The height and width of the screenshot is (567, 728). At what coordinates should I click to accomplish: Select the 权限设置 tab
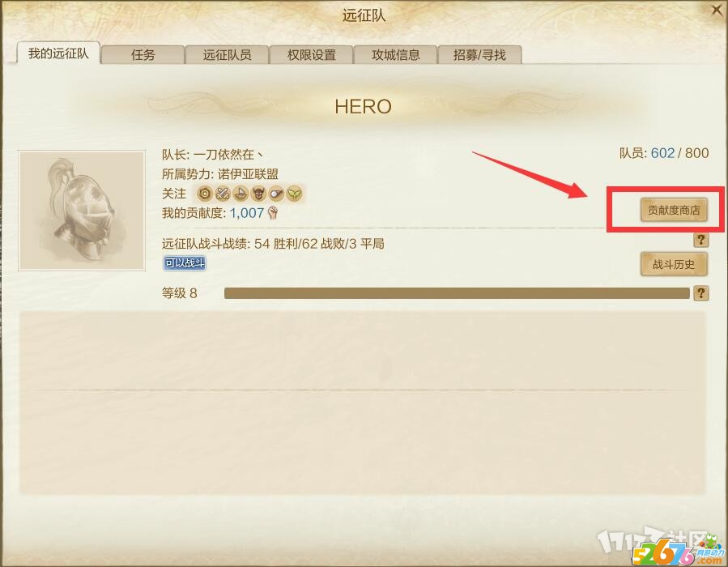click(312, 55)
